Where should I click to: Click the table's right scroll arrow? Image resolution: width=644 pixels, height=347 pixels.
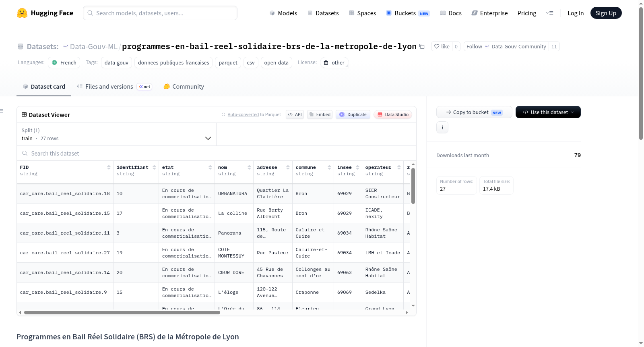[407, 312]
